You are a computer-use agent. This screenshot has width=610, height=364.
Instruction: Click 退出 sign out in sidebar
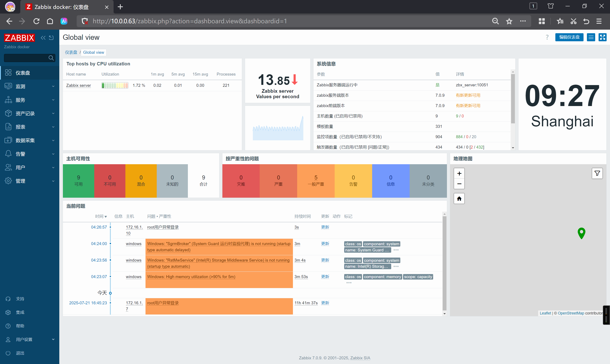pyautogui.click(x=29, y=353)
